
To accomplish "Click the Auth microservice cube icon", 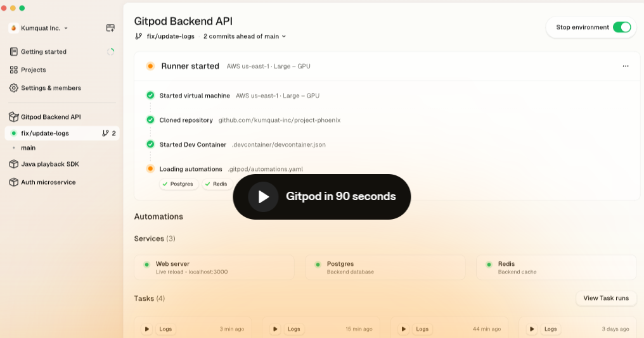I will point(13,182).
